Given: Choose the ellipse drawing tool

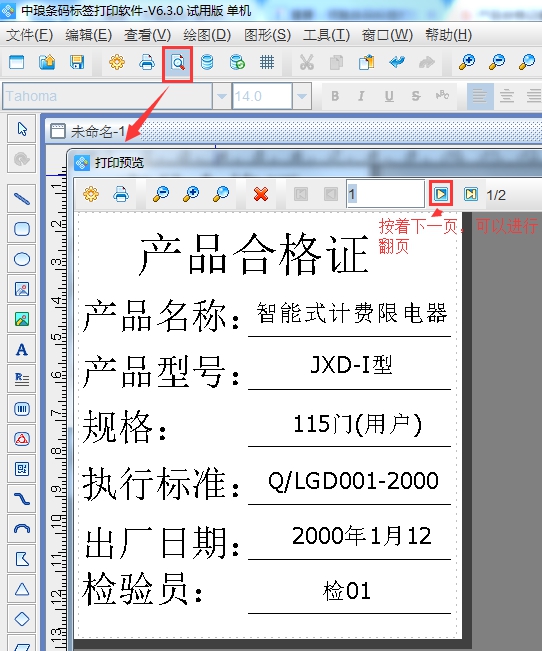Looking at the screenshot, I should pos(22,259).
